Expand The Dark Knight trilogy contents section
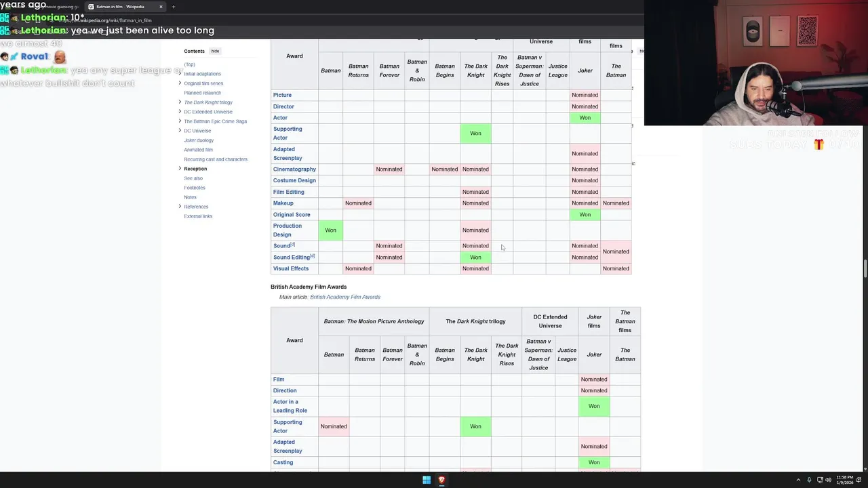The image size is (868, 488). (180, 102)
